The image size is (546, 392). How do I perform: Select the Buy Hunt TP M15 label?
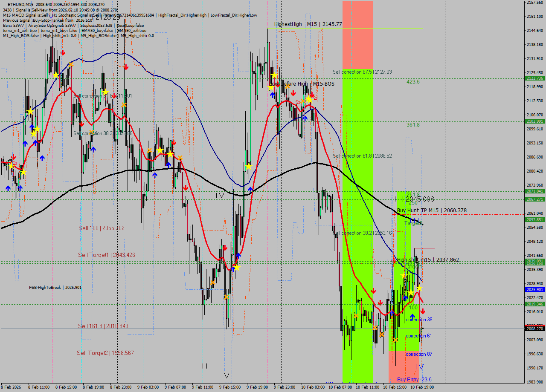(x=432, y=210)
